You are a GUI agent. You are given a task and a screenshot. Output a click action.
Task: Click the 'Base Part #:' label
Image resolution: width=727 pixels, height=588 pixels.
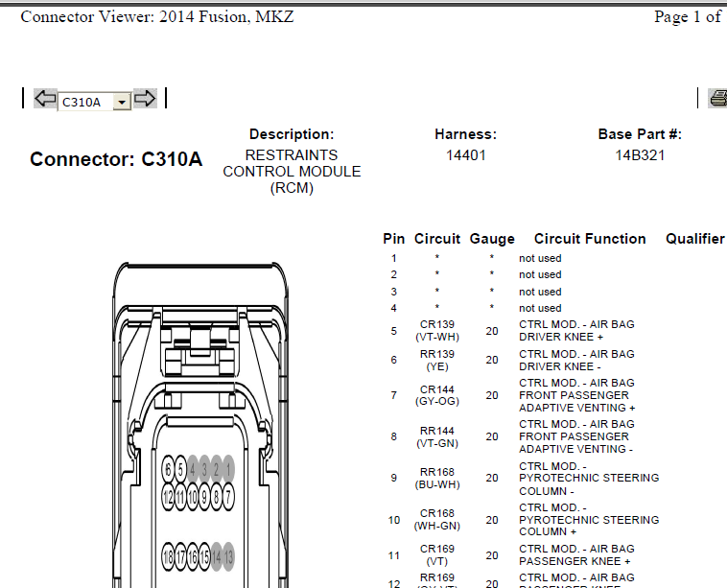[x=640, y=134]
